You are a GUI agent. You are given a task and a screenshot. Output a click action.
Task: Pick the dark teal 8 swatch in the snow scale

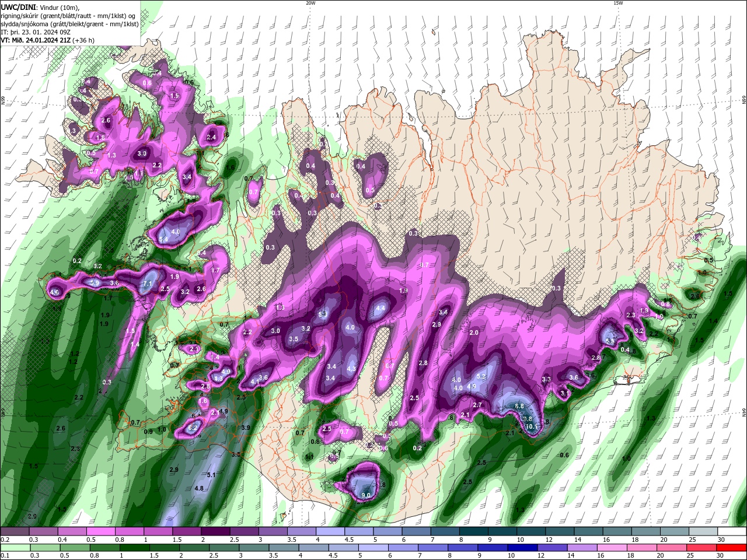pos(473,531)
